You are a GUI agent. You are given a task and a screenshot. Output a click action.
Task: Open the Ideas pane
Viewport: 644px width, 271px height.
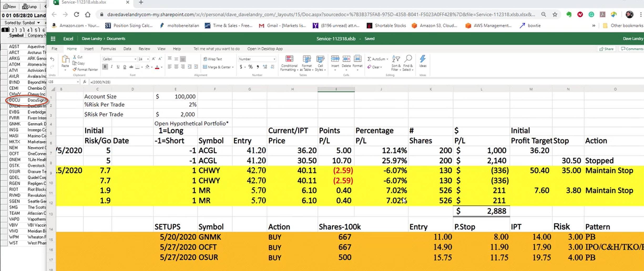(423, 61)
